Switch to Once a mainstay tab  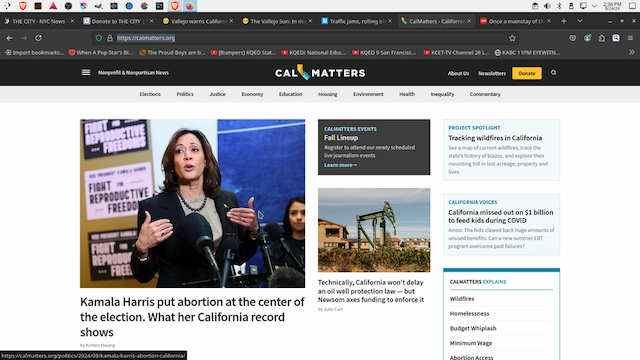[516, 21]
